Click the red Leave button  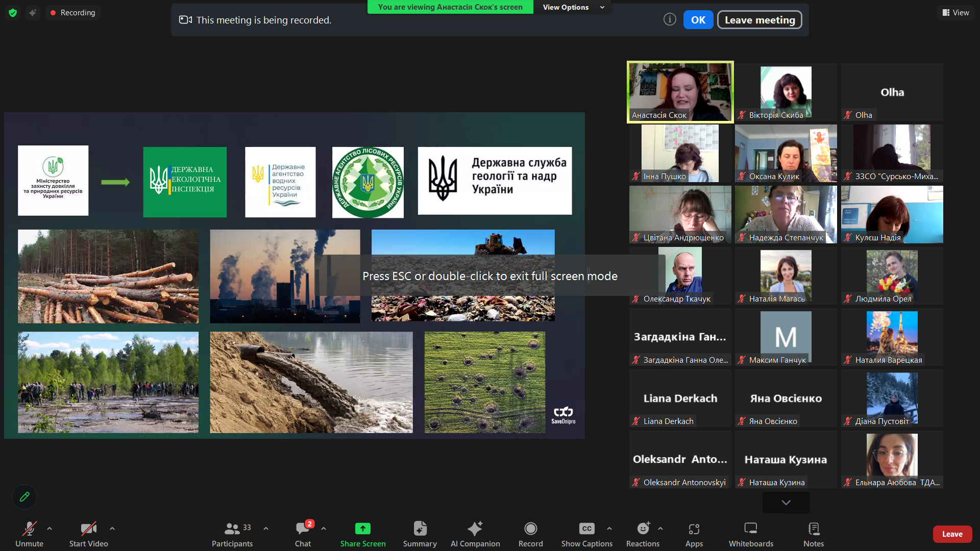952,534
